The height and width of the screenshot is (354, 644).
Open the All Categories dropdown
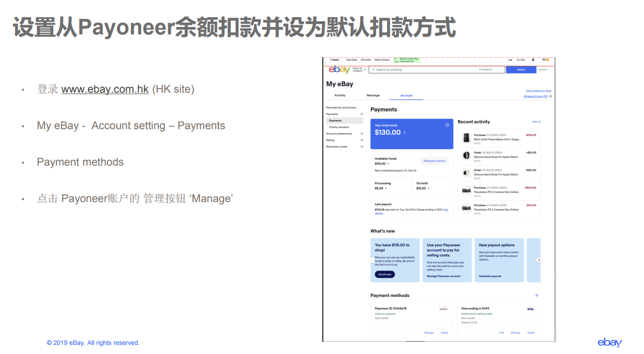(x=490, y=70)
